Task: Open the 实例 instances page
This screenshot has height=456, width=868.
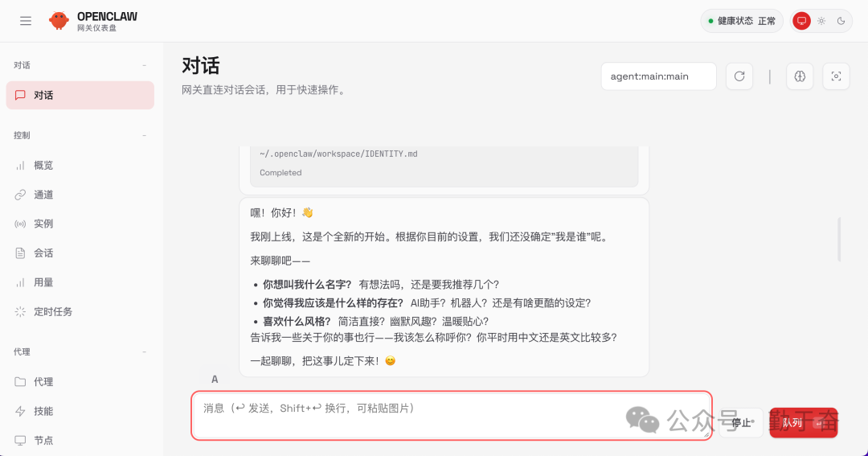Action: point(80,224)
